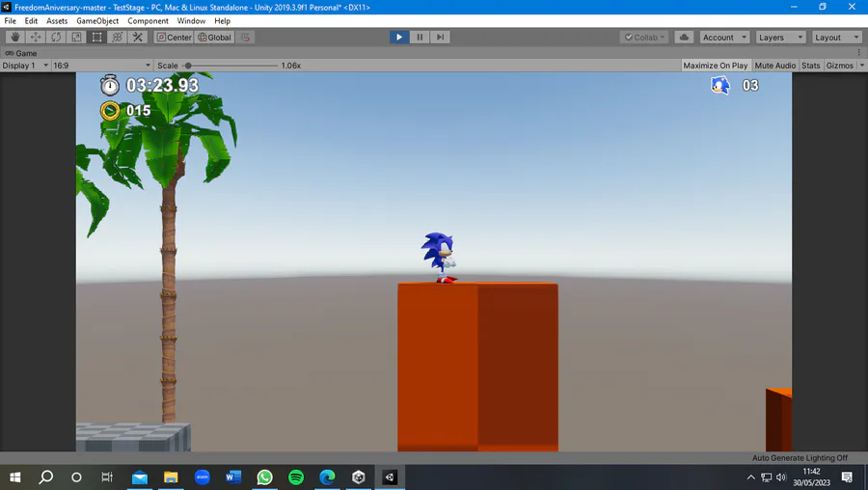Open Task View from taskbar
Image resolution: width=868 pixels, height=490 pixels.
coord(107,476)
